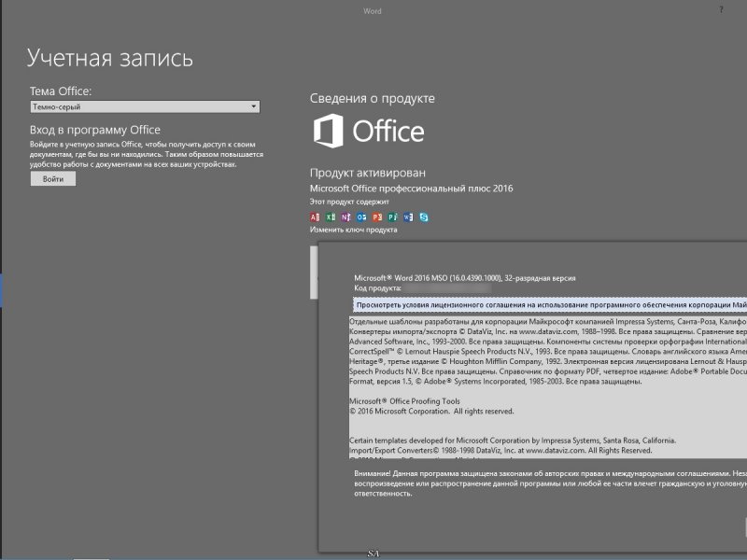Click the Certain templates developed line
Screen dimensions: 747x560
513,441
